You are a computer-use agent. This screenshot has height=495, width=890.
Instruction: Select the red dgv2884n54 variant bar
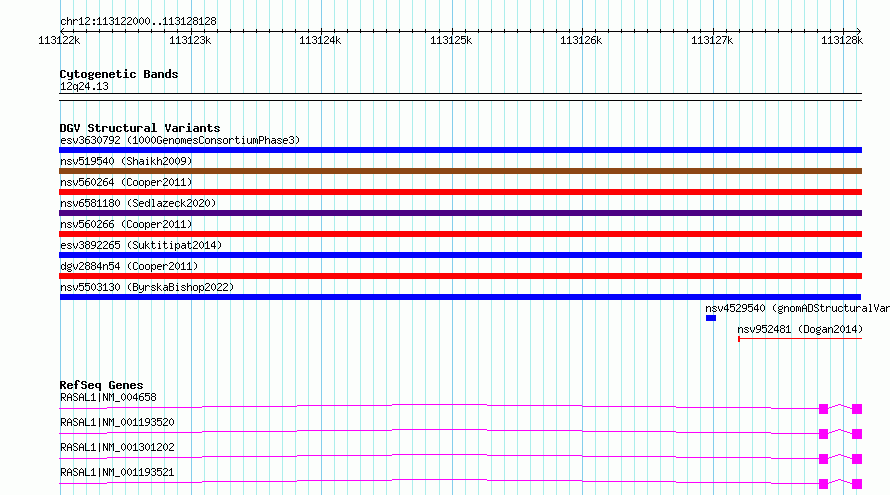pyautogui.click(x=460, y=276)
